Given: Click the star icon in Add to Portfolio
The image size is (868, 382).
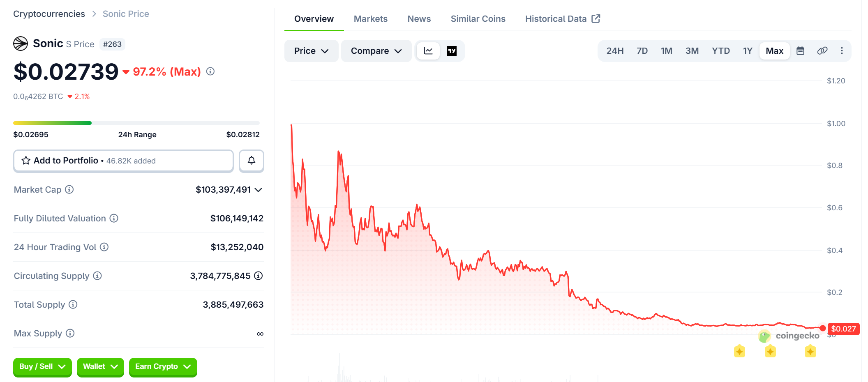Looking at the screenshot, I should click(x=26, y=161).
